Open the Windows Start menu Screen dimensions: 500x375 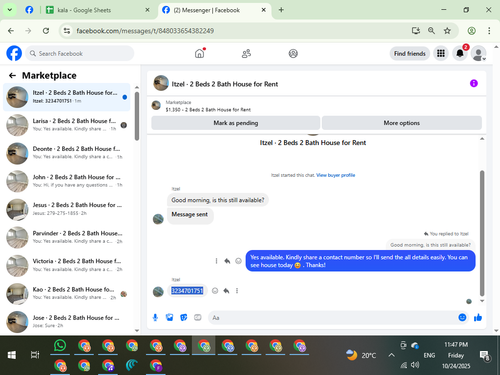point(12,355)
